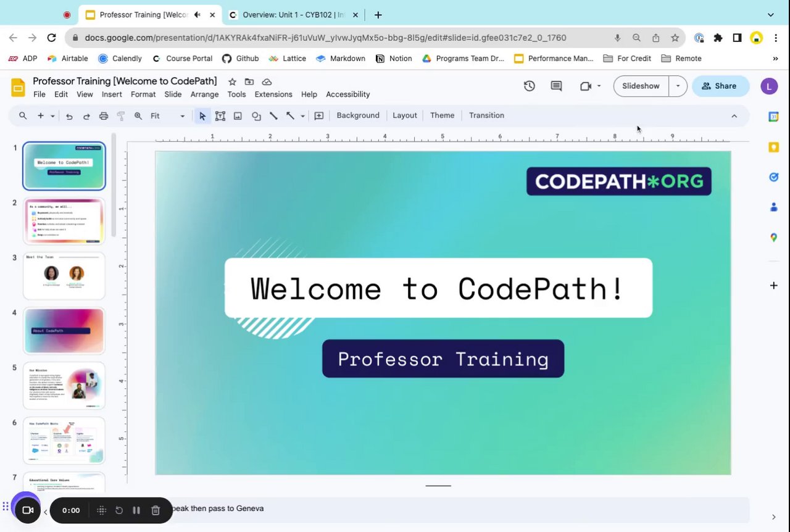Open the Slide menu

click(x=173, y=94)
